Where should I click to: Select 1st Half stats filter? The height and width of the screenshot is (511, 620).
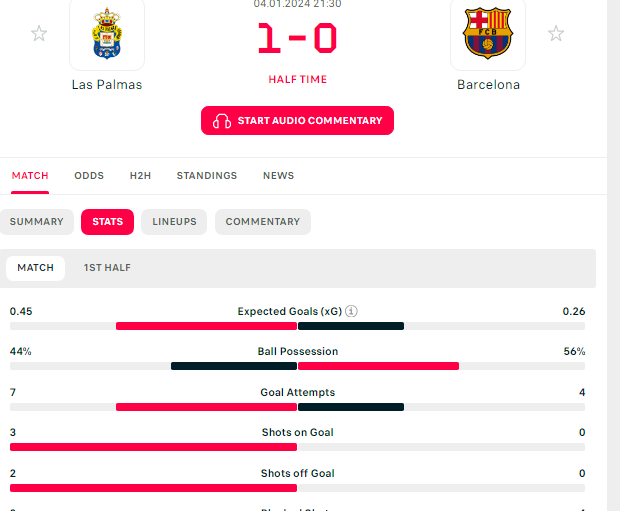click(x=107, y=268)
